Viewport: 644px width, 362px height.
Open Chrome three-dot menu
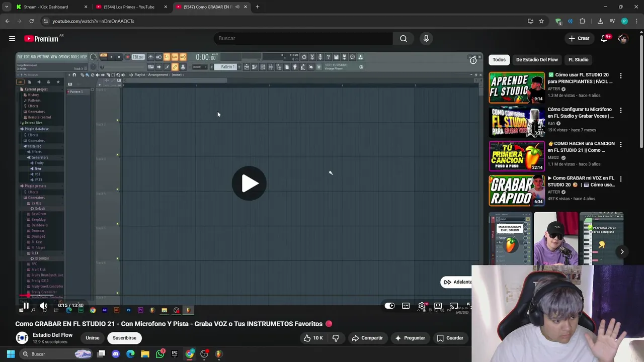tap(636, 21)
